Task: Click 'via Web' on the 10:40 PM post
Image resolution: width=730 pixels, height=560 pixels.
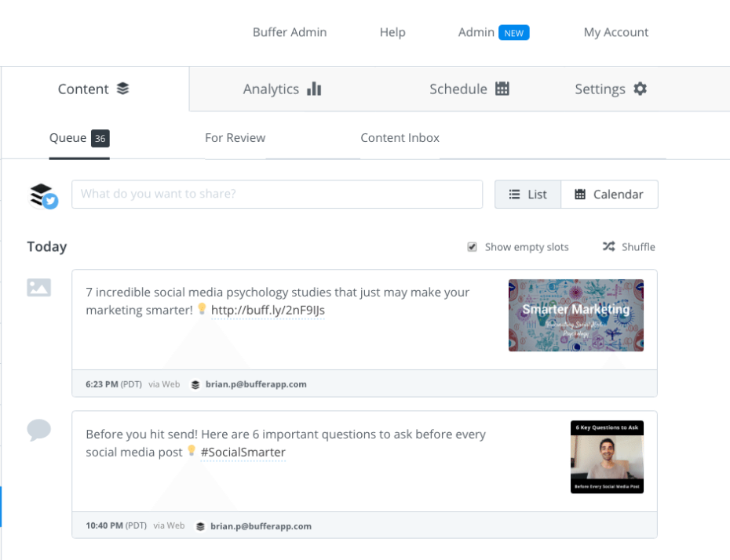Action: click(x=169, y=525)
